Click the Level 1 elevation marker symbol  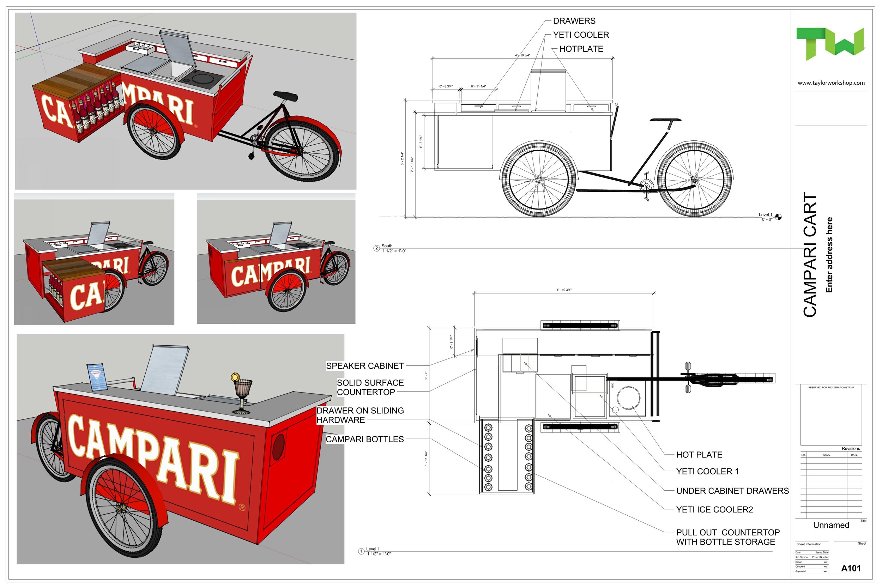778,217
